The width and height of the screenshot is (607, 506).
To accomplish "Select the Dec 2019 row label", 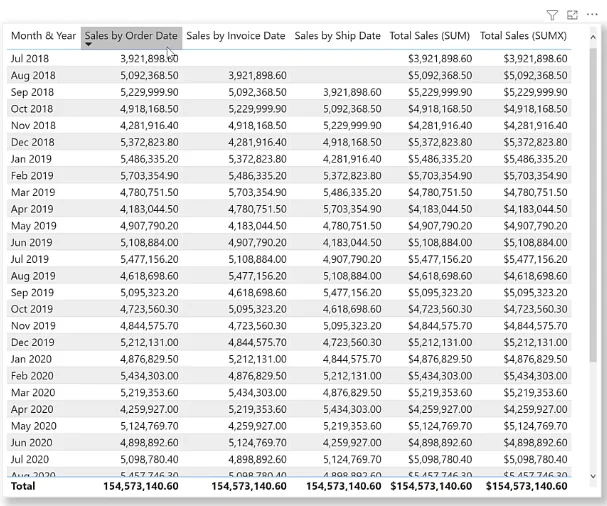I will click(x=33, y=343).
